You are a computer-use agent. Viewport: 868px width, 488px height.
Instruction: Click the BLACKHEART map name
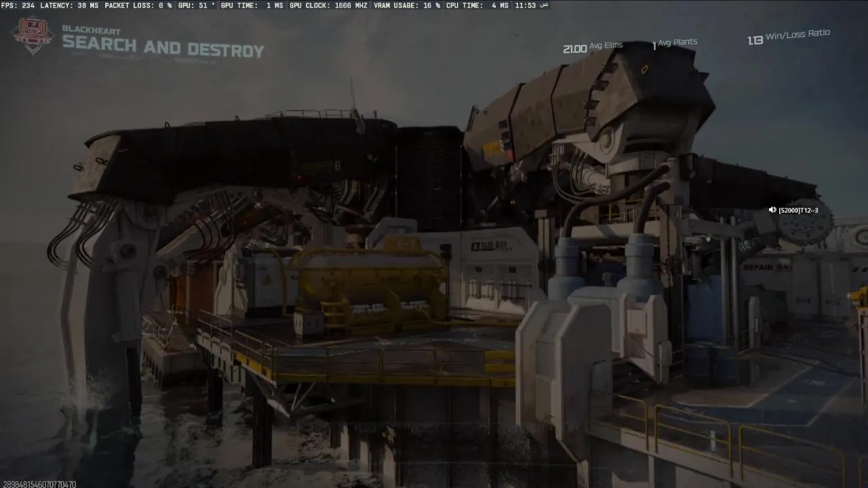(91, 29)
